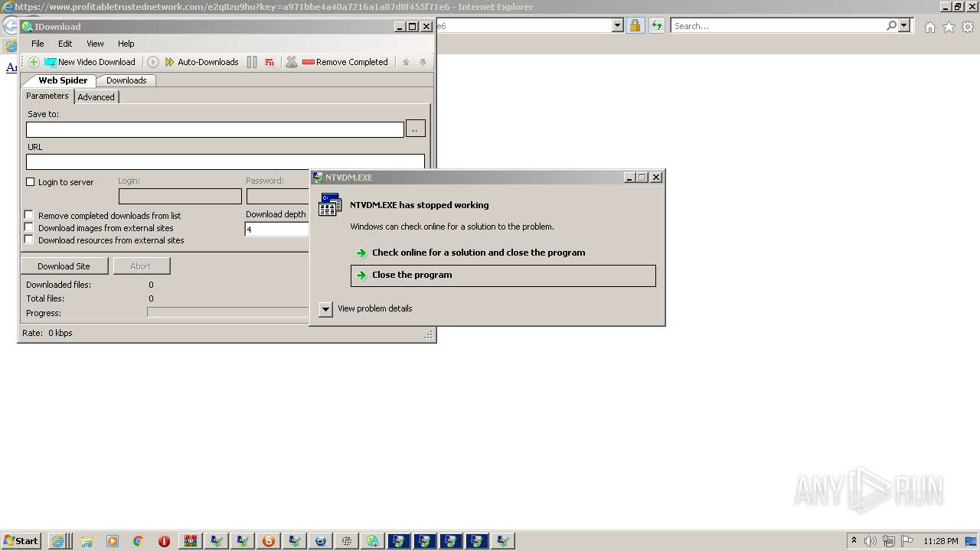Click the IE Tools gear icon

[968, 27]
